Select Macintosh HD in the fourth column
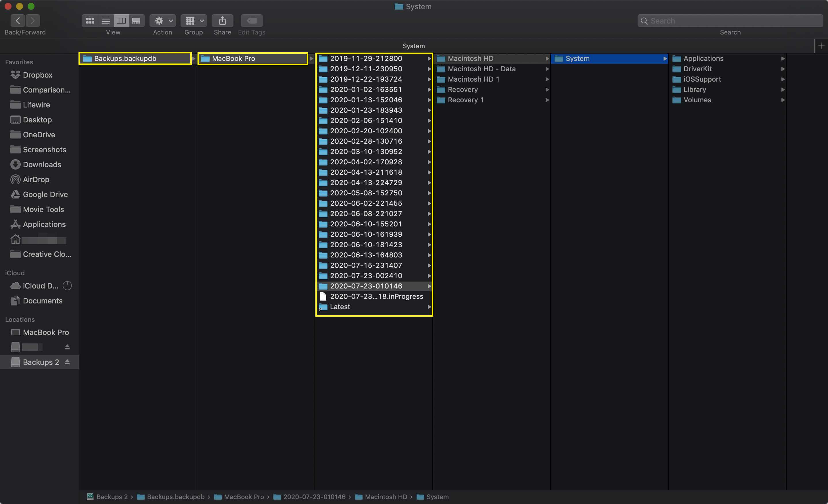This screenshot has height=504, width=828. (x=492, y=58)
